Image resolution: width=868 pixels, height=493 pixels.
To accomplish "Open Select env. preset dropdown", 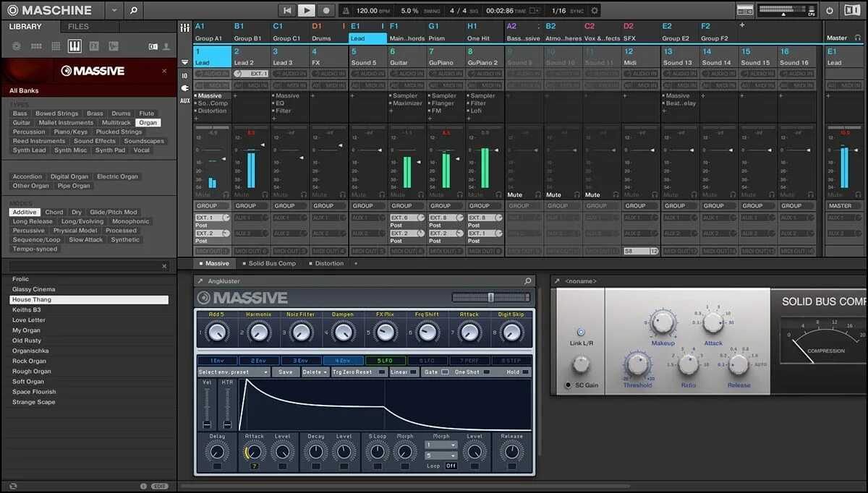I will point(233,372).
